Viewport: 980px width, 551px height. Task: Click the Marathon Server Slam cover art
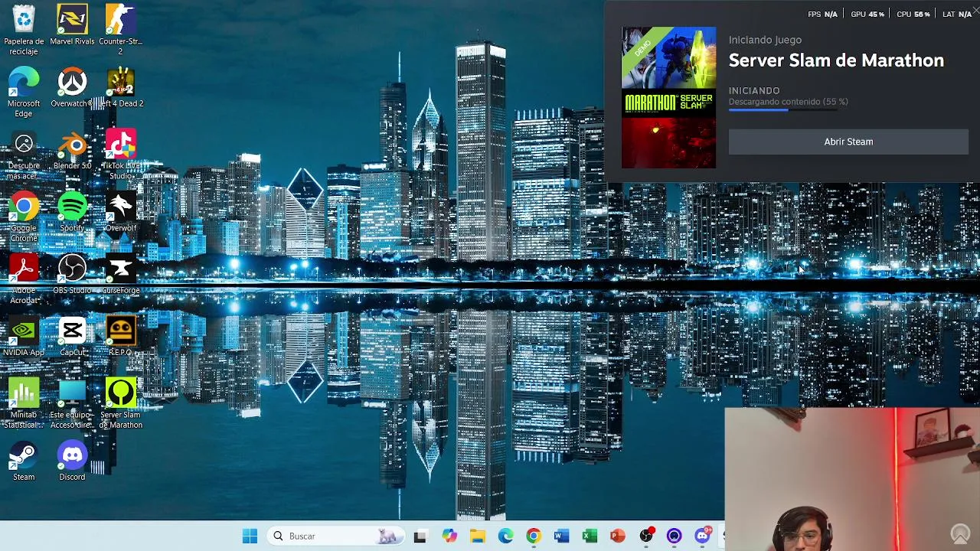click(668, 98)
